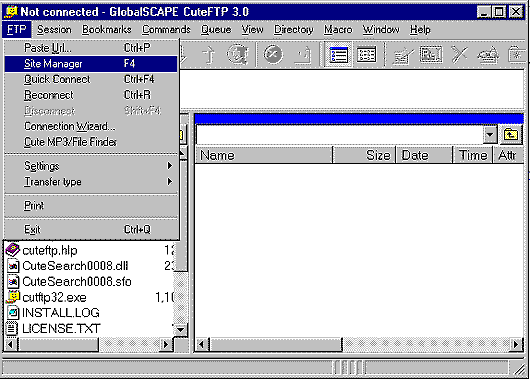This screenshot has height=379, width=530.
Task: Click the Rename toolbar icon
Action: point(431,54)
